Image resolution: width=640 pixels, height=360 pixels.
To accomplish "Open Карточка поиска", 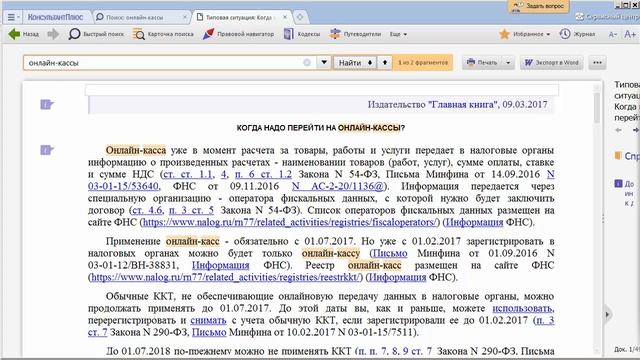I will click(x=163, y=34).
